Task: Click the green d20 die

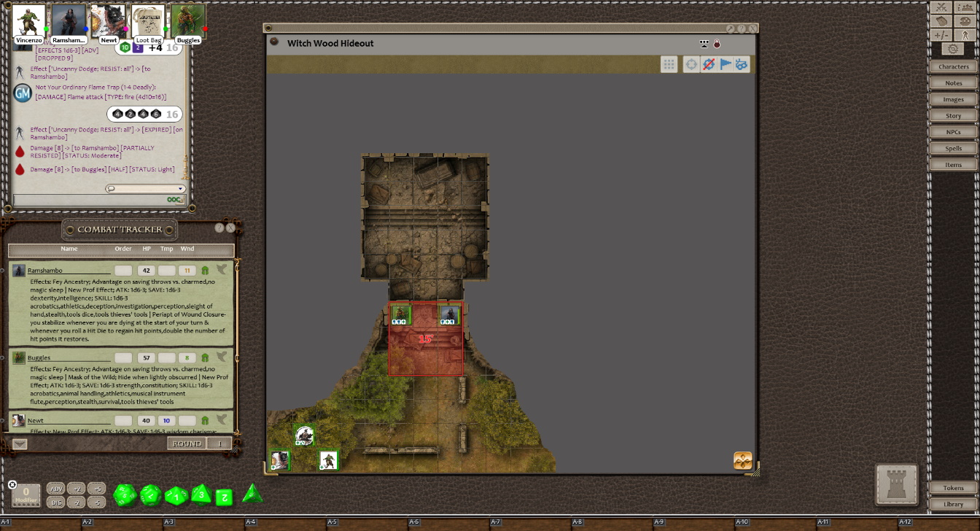Action: pos(125,495)
